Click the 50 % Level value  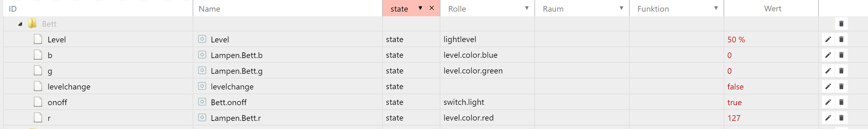coord(736,40)
